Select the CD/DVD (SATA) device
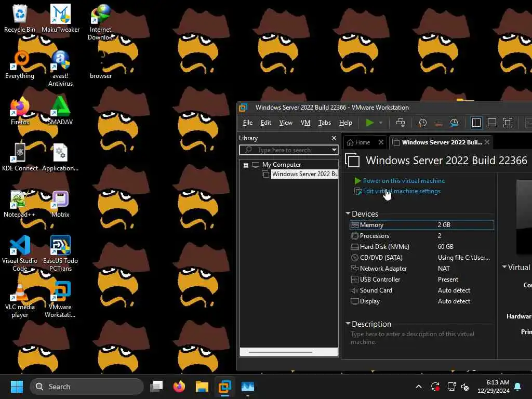 (422, 258)
